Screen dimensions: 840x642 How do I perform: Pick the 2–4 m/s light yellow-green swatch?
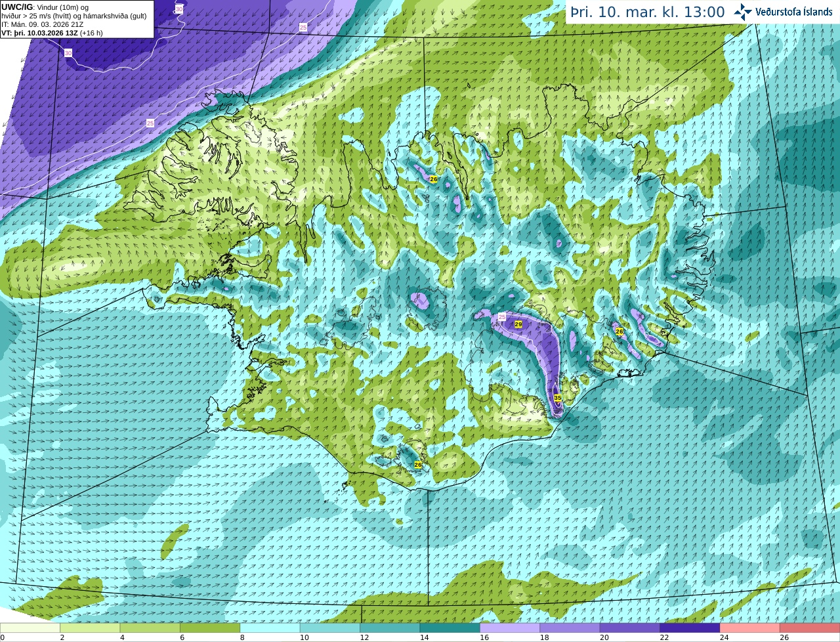coord(90,628)
